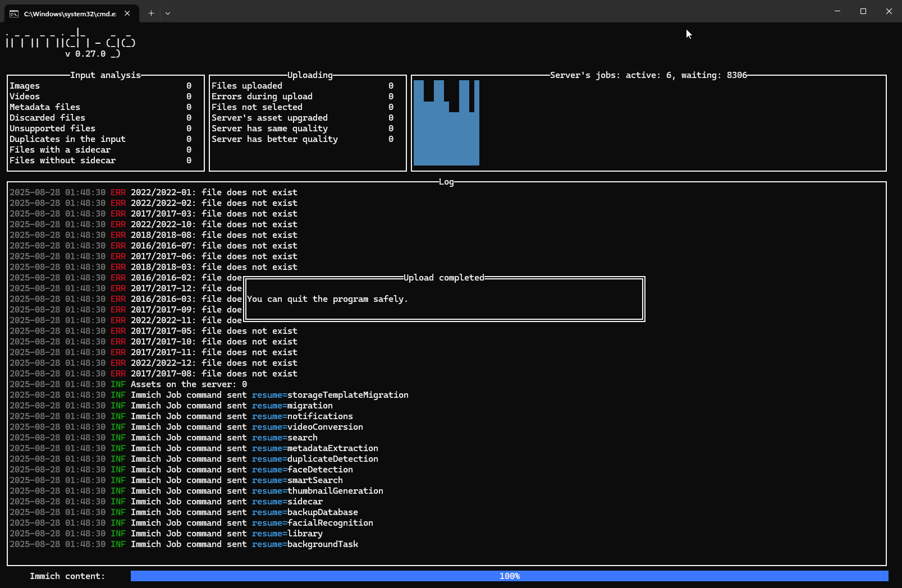
Task: Click the Immich content 100% progress bar
Action: (509, 576)
